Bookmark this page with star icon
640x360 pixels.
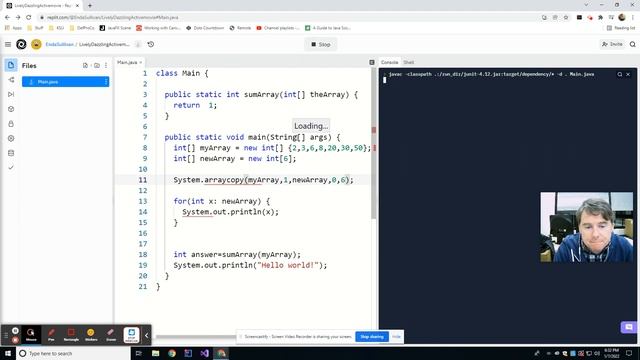[x=566, y=18]
